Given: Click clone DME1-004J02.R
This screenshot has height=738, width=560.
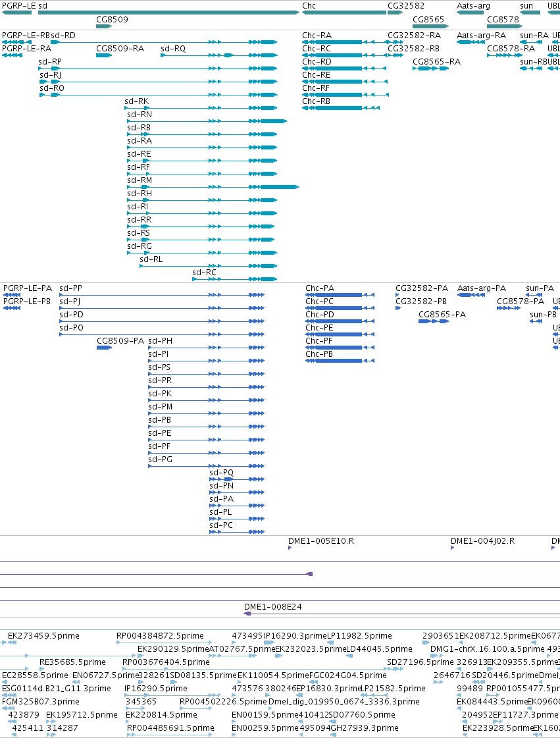Looking at the screenshot, I should click(453, 548).
